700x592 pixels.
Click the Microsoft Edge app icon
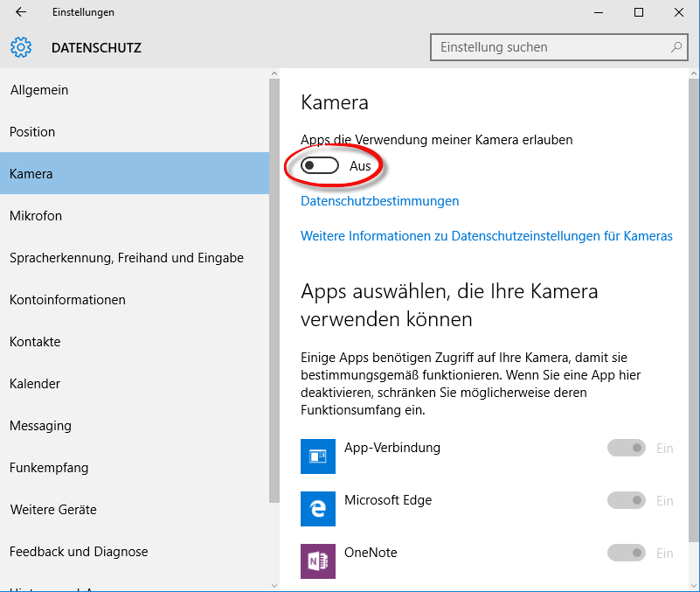tap(318, 508)
